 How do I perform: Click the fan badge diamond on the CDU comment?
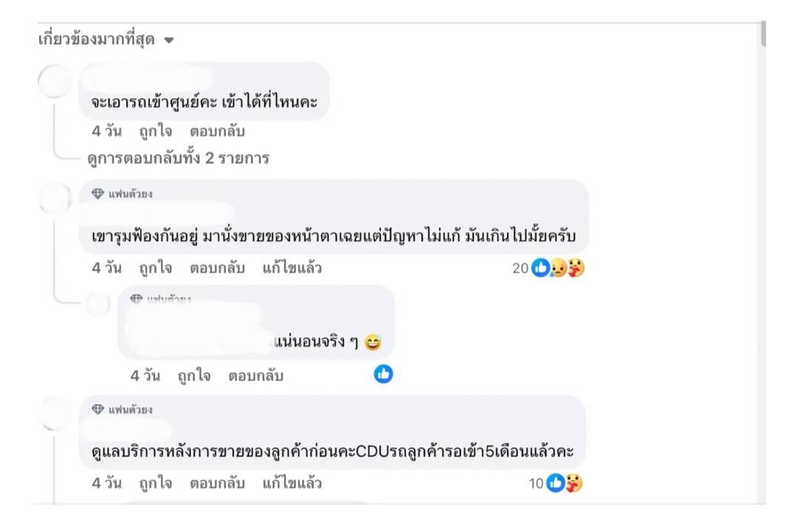97,409
